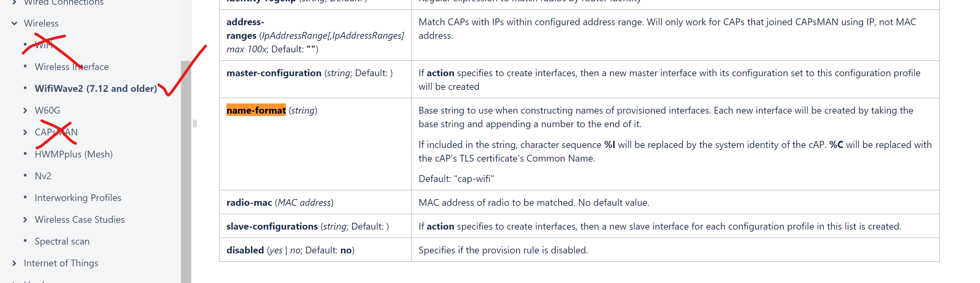The height and width of the screenshot is (283, 980).
Task: Open Interworking Profiles page
Action: click(x=78, y=198)
